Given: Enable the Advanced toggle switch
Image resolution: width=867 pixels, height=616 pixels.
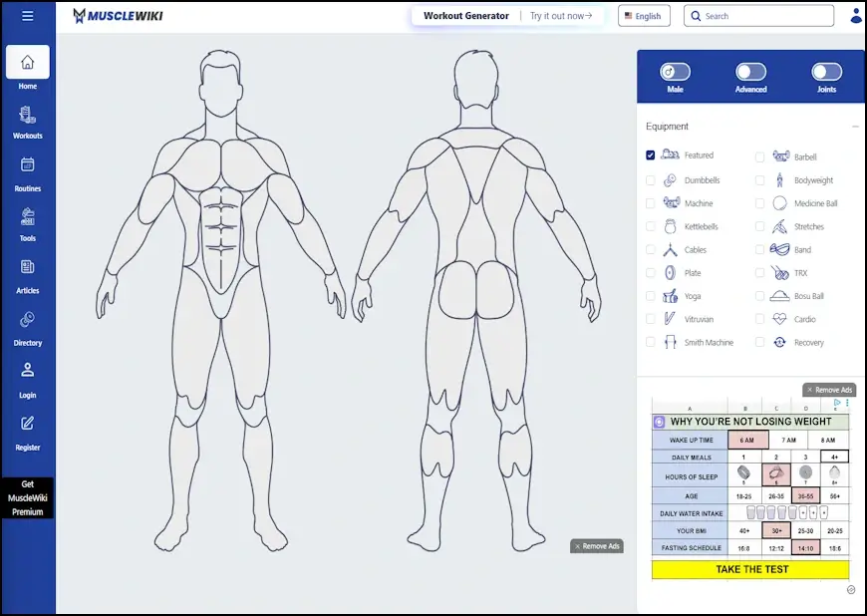Looking at the screenshot, I should coord(750,72).
